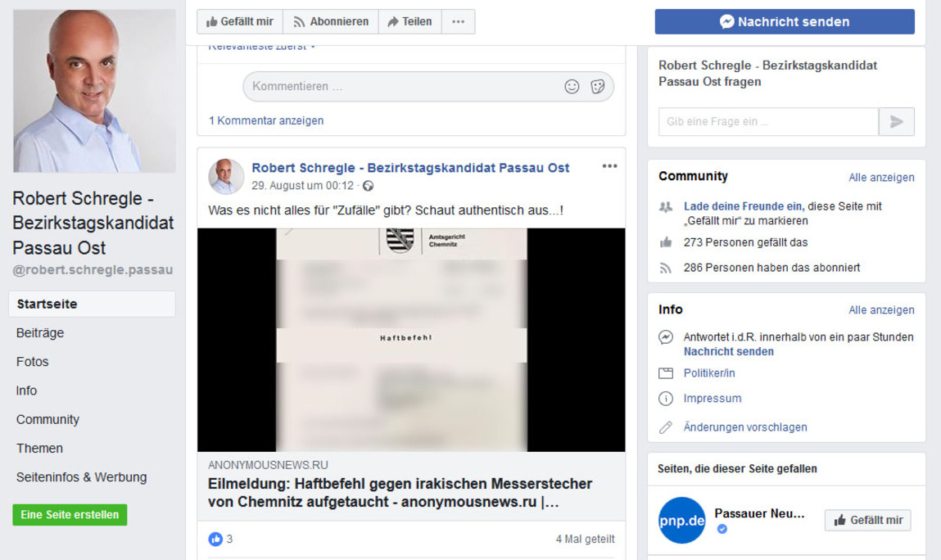Click the Gefällt mir thumbs-up button
The image size is (941, 560).
[x=239, y=21]
